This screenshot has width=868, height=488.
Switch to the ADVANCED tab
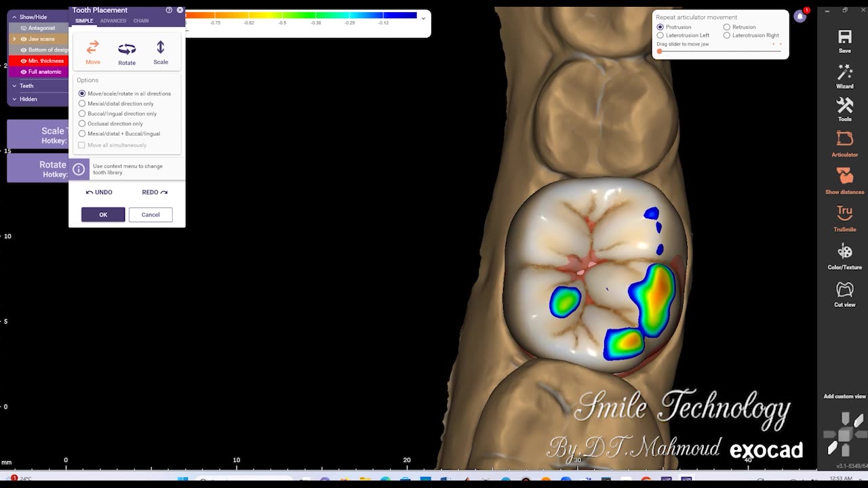113,21
